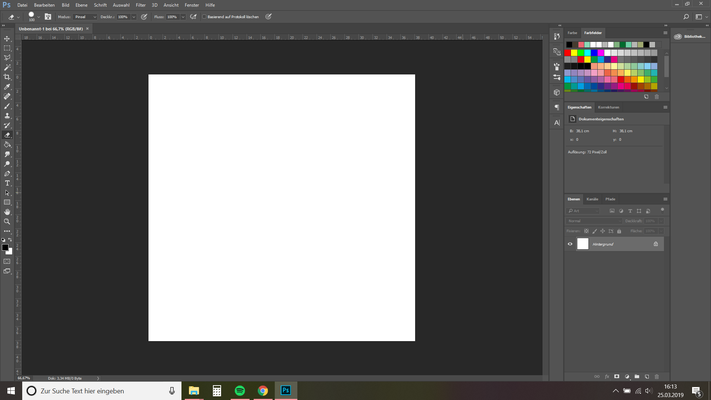The width and height of the screenshot is (711, 400).
Task: Toggle the lock all layer attributes button
Action: click(x=619, y=231)
